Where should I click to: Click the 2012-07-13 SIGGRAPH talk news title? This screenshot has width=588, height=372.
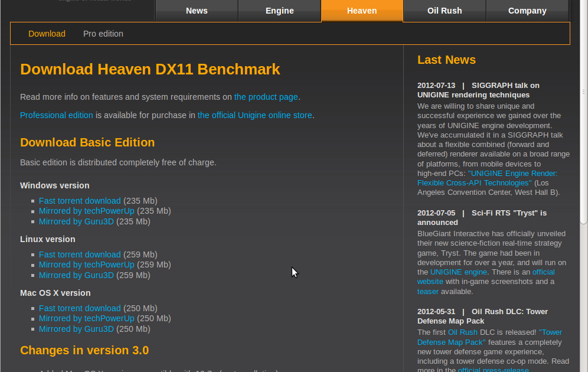tap(479, 90)
